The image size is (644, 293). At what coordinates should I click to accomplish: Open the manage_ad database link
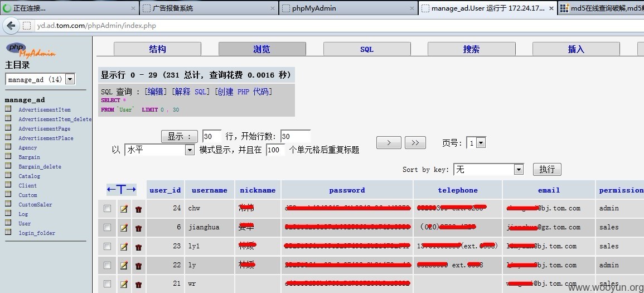pyautogui.click(x=25, y=100)
